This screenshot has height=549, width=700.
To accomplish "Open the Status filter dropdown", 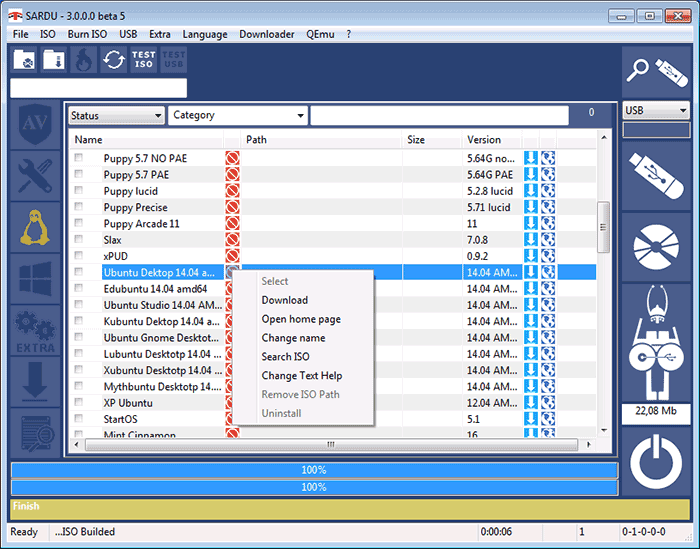I will (117, 116).
